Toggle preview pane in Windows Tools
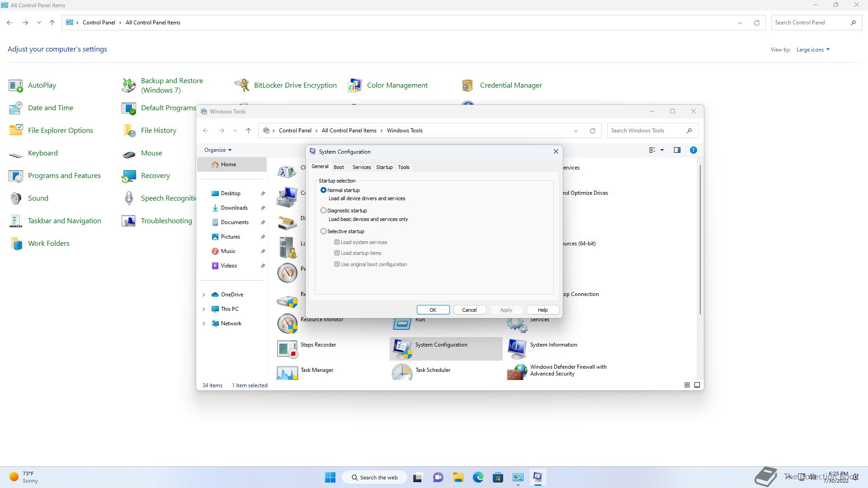 click(x=677, y=150)
